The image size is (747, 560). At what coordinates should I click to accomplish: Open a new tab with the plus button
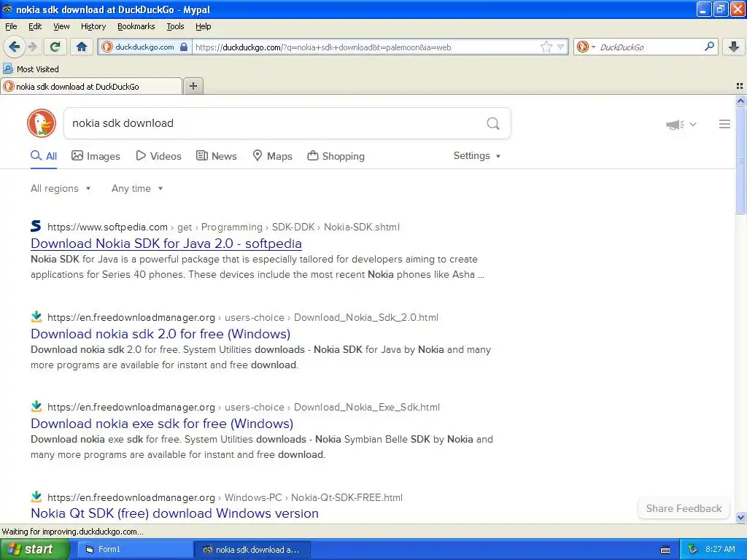tap(193, 86)
